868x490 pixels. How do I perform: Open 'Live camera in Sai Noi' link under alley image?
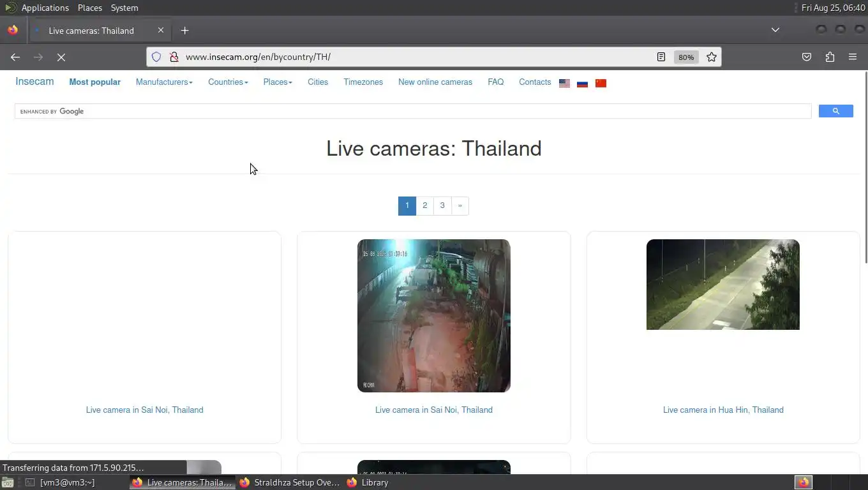434,410
